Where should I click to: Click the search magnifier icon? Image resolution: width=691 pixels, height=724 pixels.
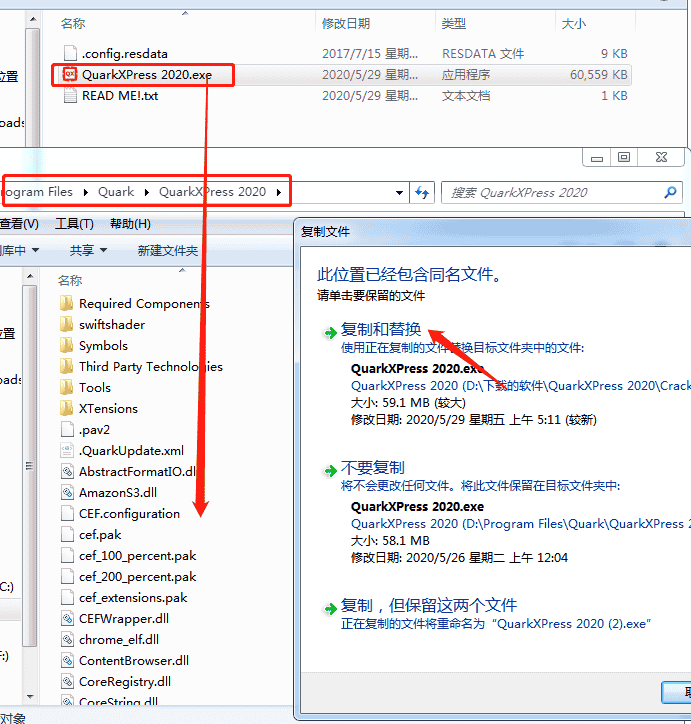pos(670,192)
